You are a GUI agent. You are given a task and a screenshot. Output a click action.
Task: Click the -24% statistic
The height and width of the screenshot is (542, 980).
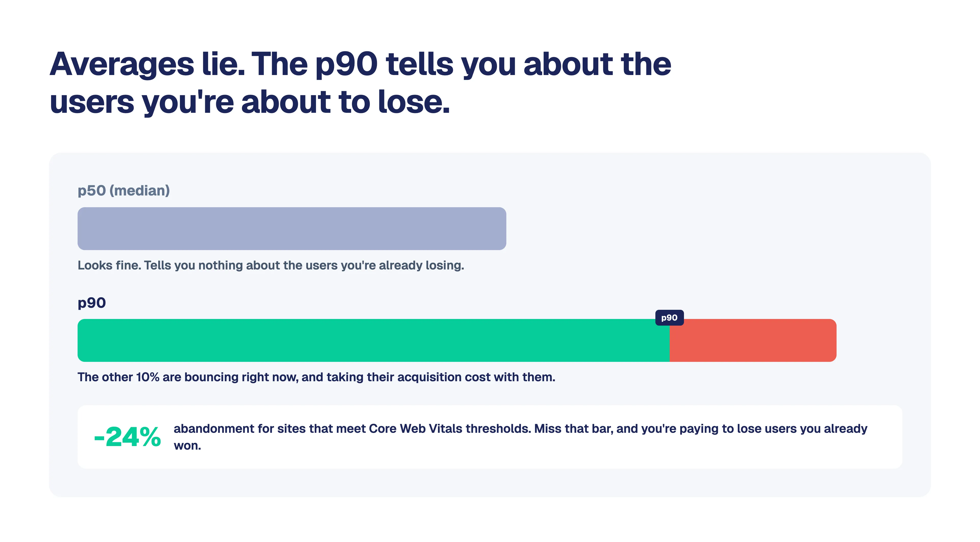tap(127, 437)
